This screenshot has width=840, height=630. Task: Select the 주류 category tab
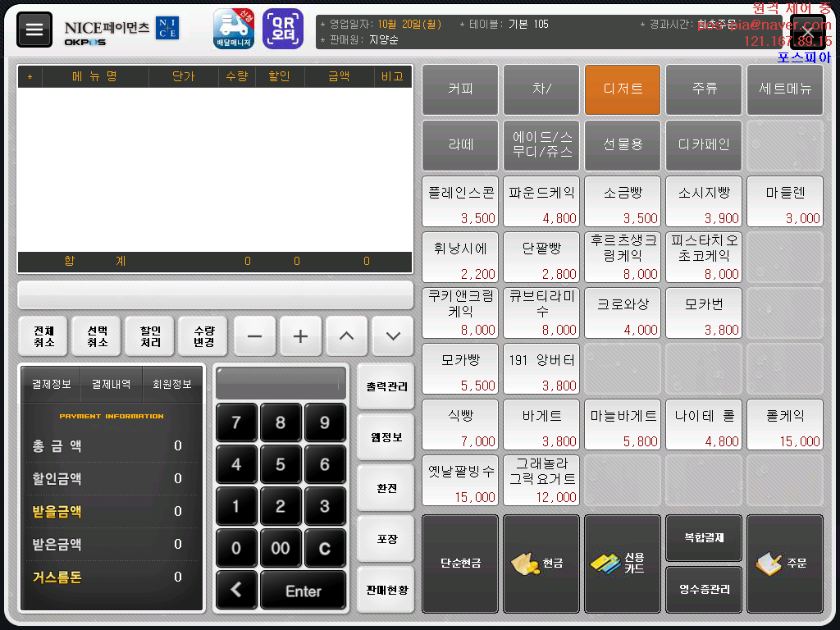pyautogui.click(x=704, y=89)
